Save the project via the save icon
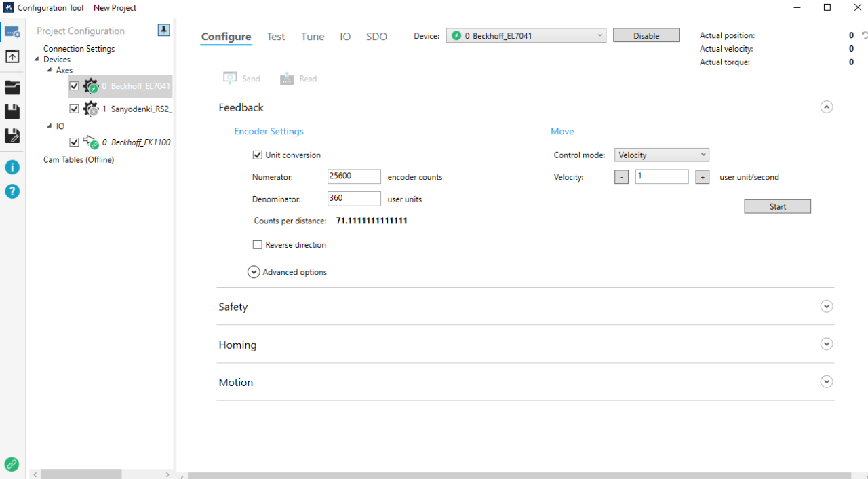The width and height of the screenshot is (868, 479). [x=12, y=111]
